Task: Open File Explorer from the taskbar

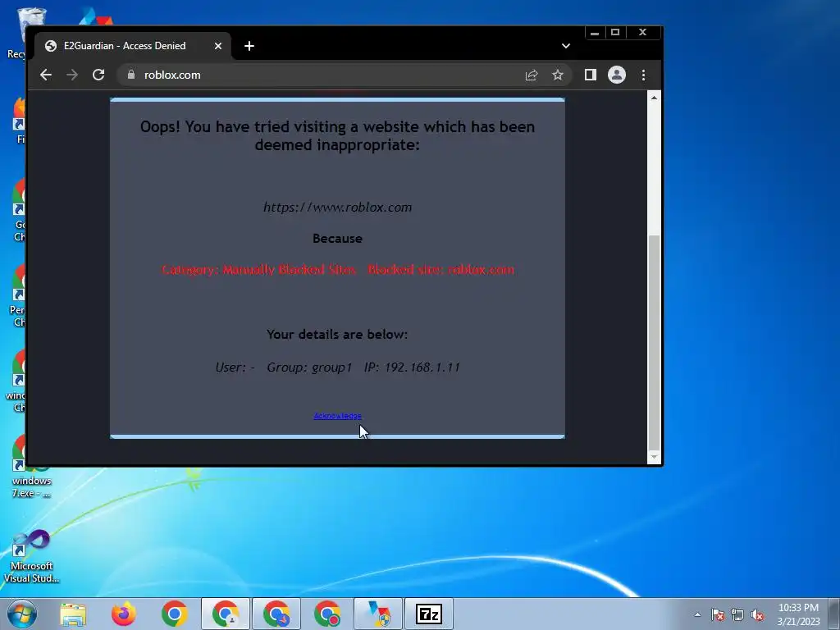Action: point(73,614)
